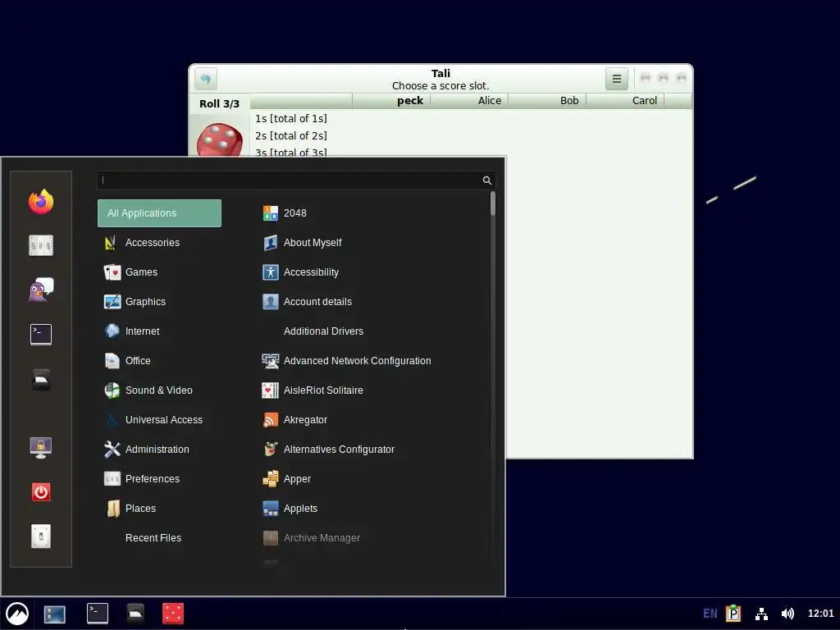Click the undo button in Tali header
840x630 pixels.
point(206,79)
